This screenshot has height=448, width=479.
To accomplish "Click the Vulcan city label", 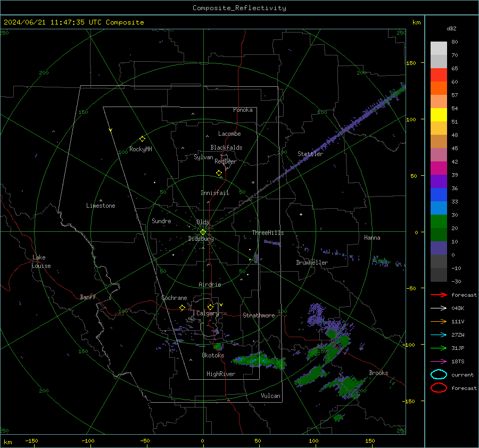I will 270,396.
